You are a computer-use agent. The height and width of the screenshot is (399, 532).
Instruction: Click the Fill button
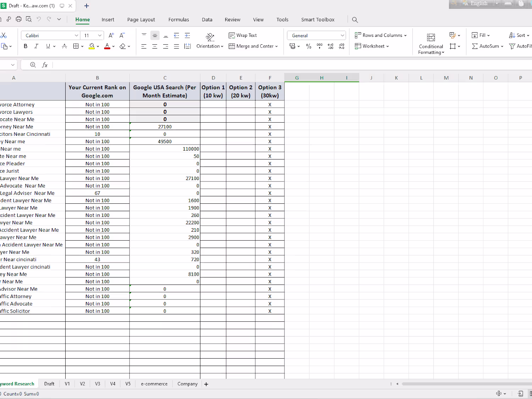pyautogui.click(x=481, y=35)
